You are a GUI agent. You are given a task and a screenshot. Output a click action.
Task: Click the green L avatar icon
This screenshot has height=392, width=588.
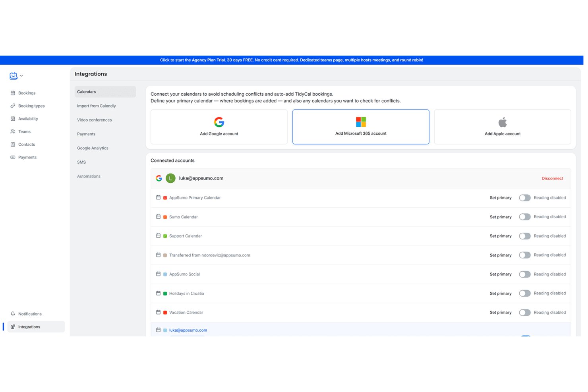(x=170, y=178)
